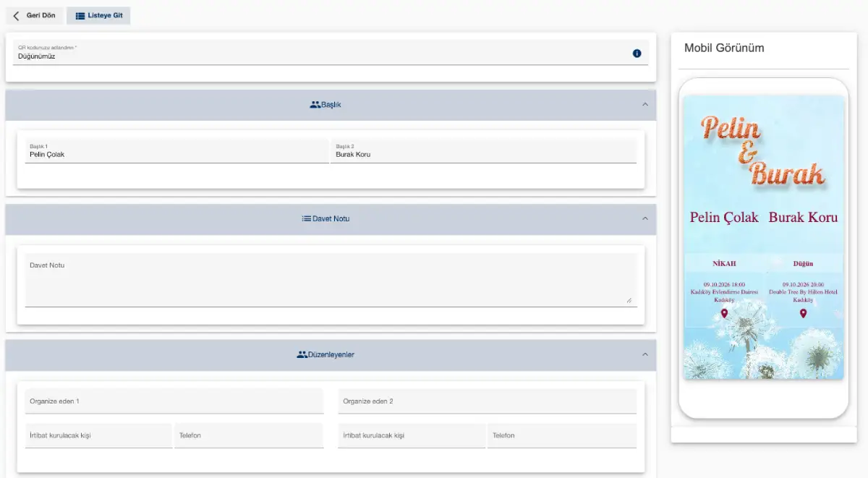The width and height of the screenshot is (868, 478).
Task: Open the Listeye Git list button
Action: point(98,16)
